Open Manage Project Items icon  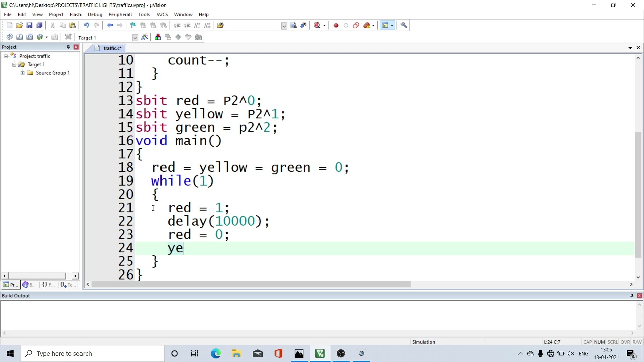click(158, 37)
